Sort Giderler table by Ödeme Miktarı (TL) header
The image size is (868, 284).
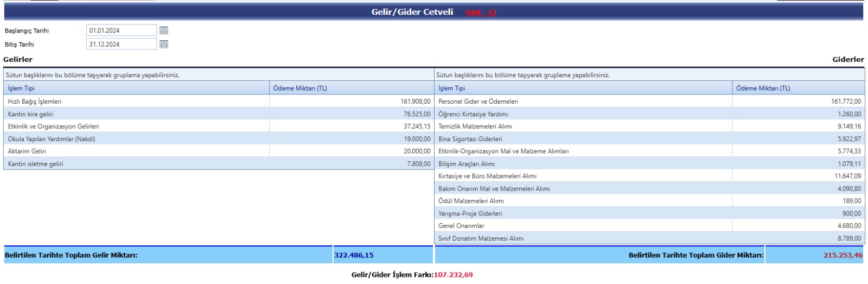tap(763, 88)
